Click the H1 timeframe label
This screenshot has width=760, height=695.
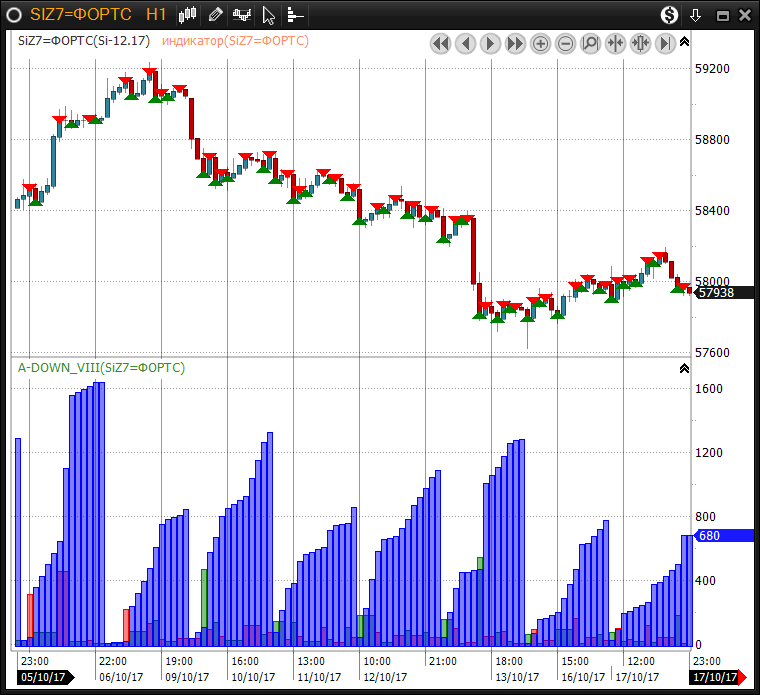click(156, 14)
